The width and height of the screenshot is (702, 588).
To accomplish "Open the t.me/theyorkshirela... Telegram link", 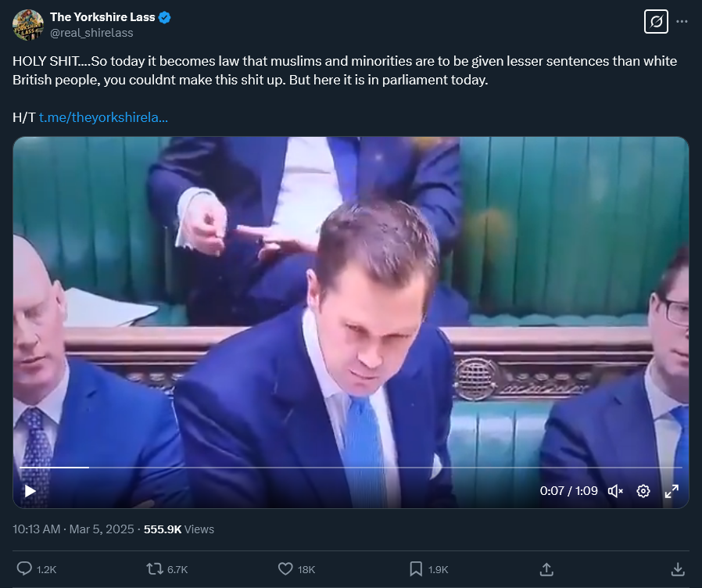I will [x=103, y=117].
